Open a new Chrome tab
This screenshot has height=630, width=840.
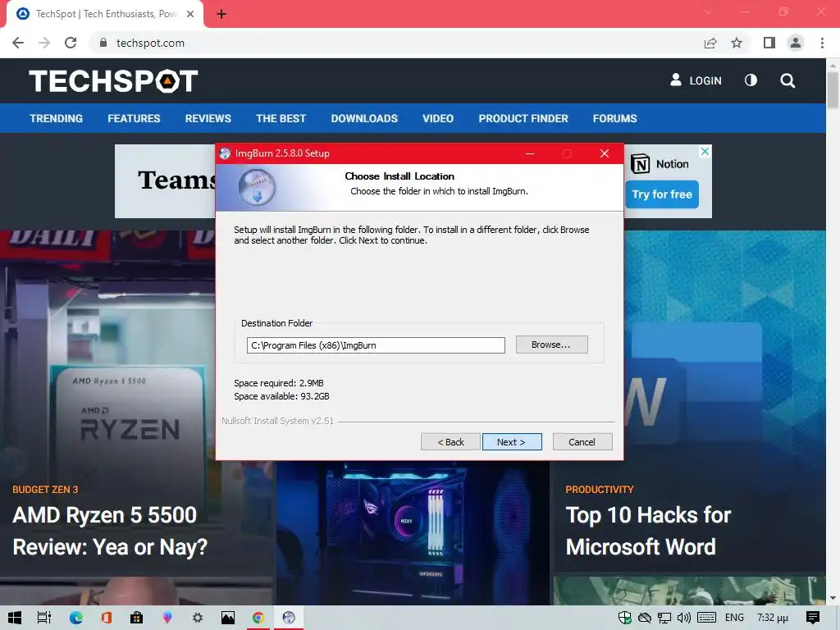221,14
